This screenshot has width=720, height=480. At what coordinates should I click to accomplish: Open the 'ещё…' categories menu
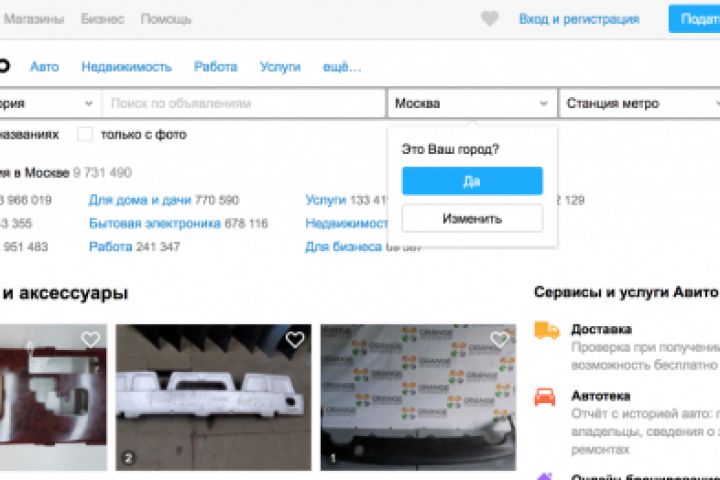[x=342, y=67]
